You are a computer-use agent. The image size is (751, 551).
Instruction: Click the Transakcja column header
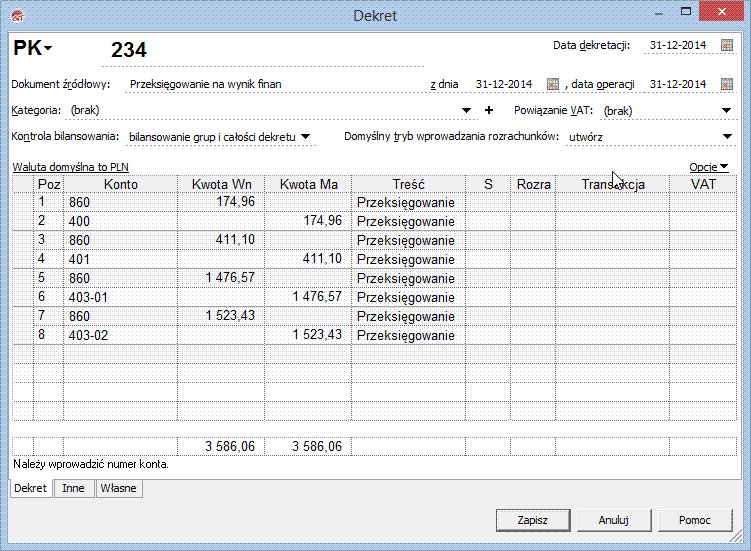[x=613, y=184]
